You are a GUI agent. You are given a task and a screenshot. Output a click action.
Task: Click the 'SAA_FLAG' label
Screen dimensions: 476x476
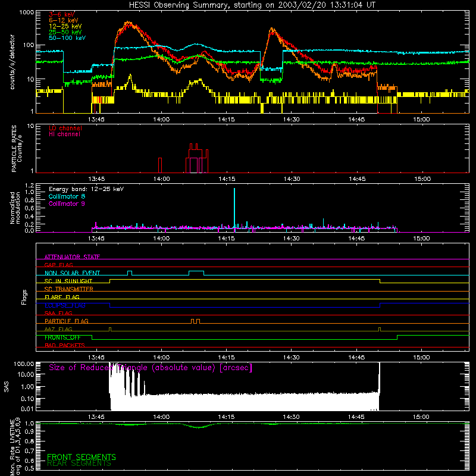pos(58,313)
